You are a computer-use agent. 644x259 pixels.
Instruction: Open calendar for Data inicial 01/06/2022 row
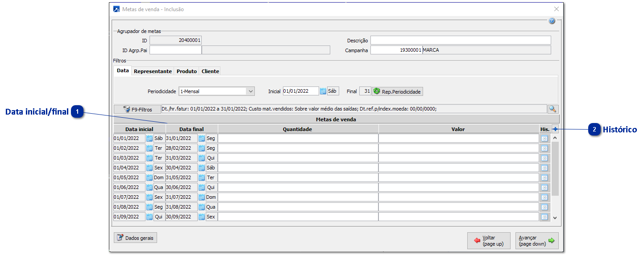(x=150, y=188)
